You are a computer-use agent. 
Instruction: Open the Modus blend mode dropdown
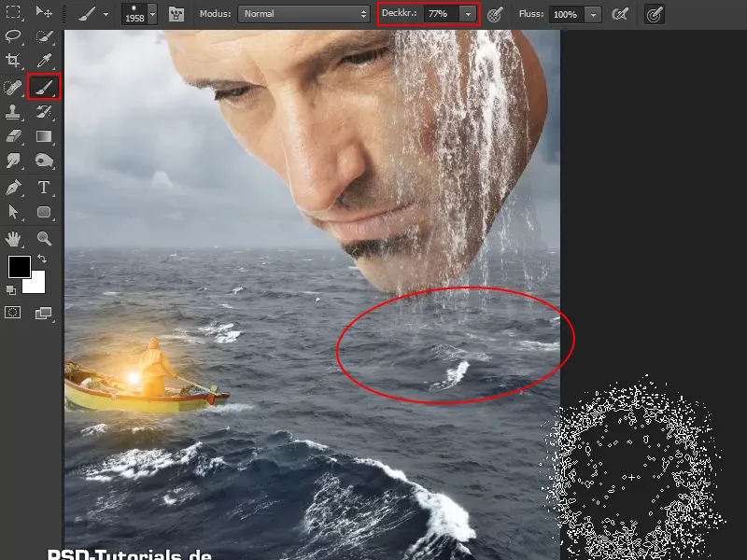(x=303, y=14)
